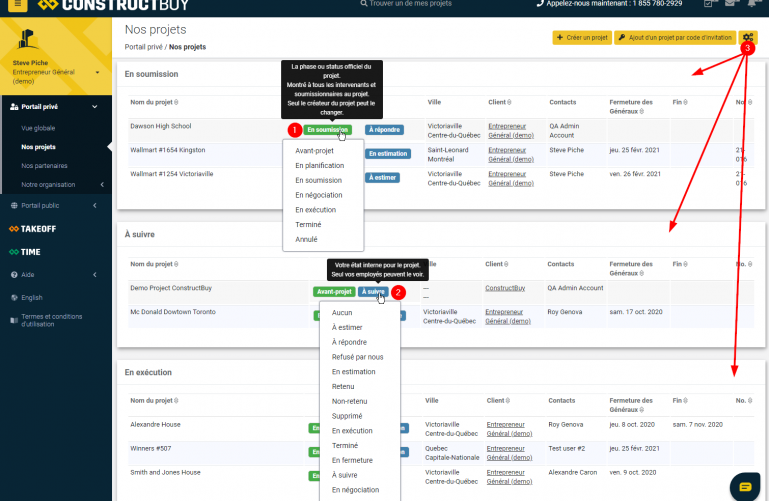The width and height of the screenshot is (769, 501).
Task: Open Winners #507 project row
Action: pos(151,449)
